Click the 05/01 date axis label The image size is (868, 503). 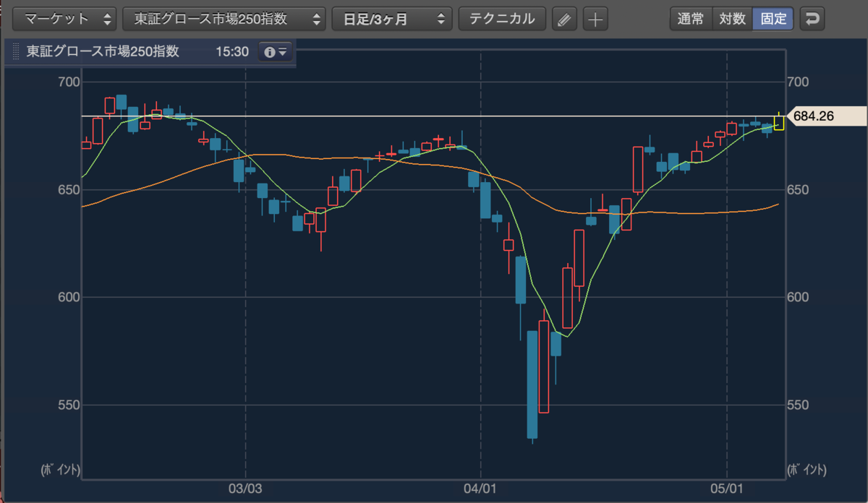tap(726, 489)
